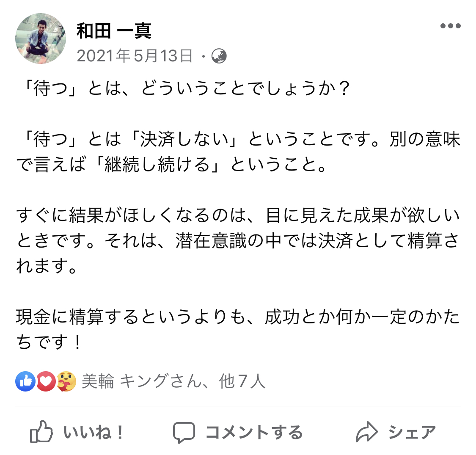Click the speech bubble comment icon
This screenshot has height=455, width=476.
click(184, 431)
